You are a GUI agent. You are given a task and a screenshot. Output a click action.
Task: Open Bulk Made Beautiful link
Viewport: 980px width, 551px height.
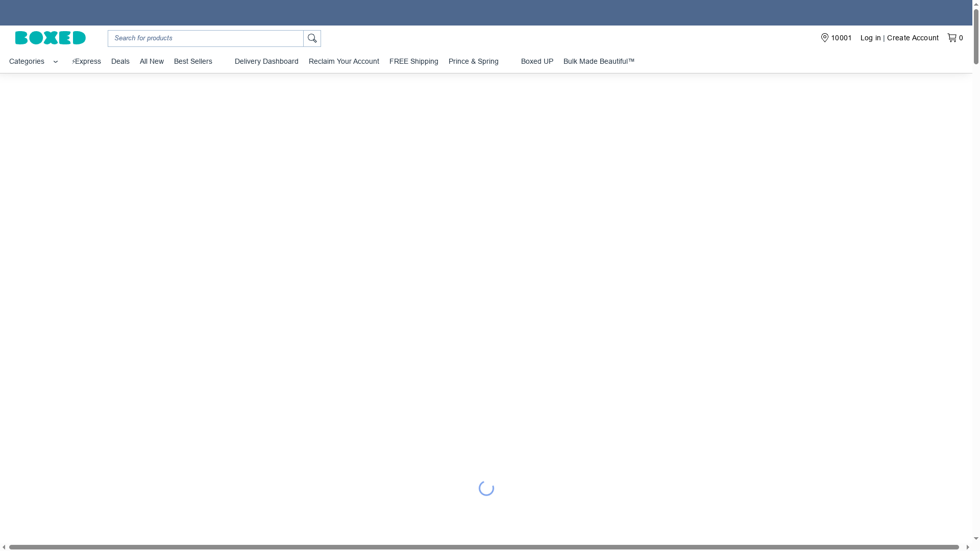tap(599, 61)
